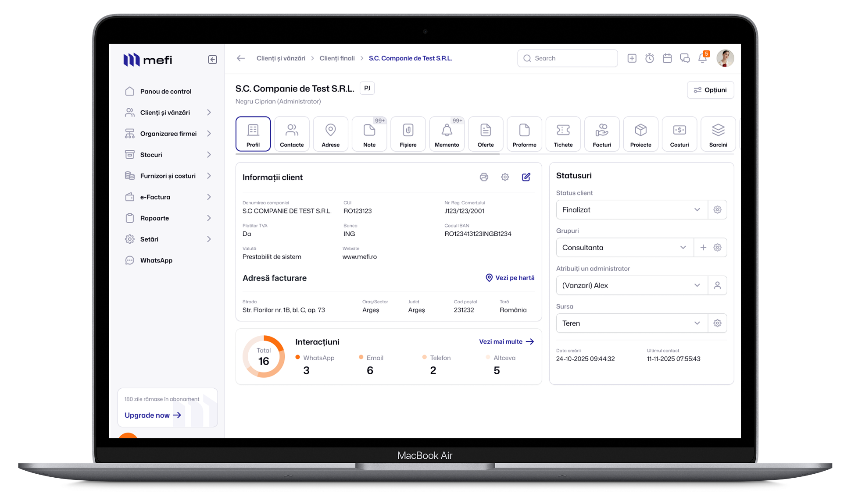
Task: Go back using the left arrow
Action: point(240,58)
